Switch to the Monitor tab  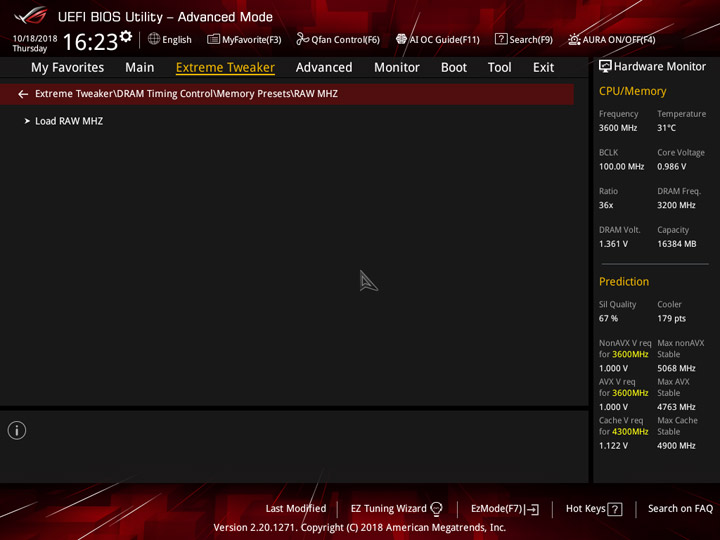tap(397, 68)
